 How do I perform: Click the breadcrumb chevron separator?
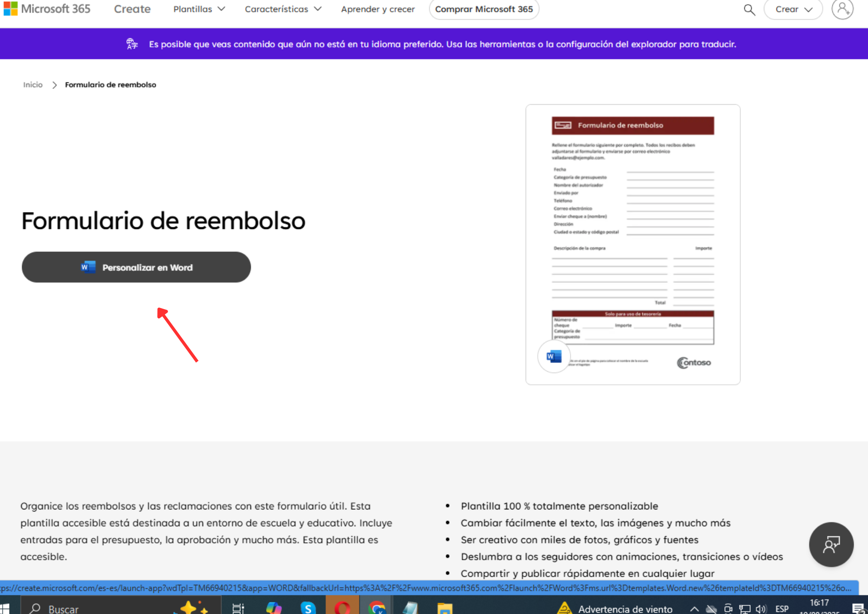pos(54,85)
